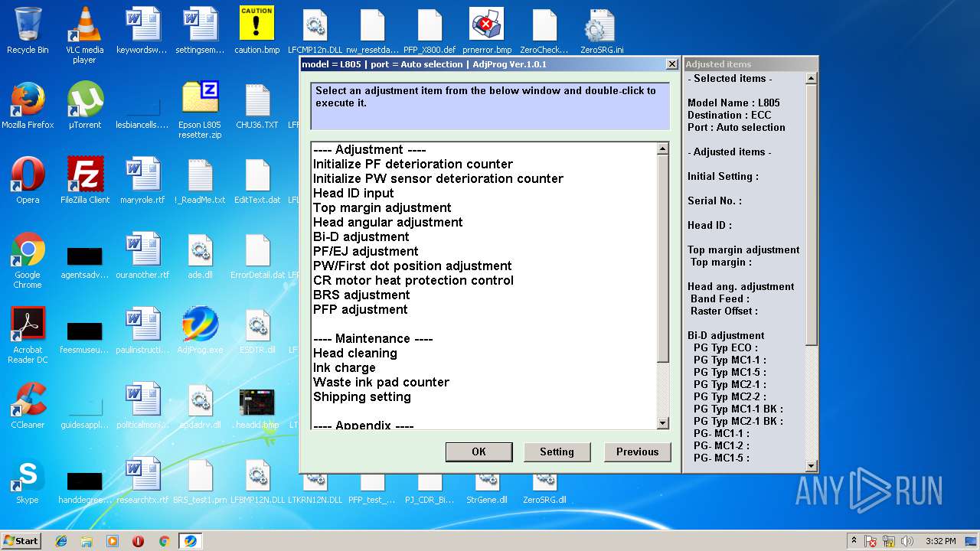Select Ink charge maintenance item
The width and height of the screenshot is (980, 551).
tap(344, 367)
